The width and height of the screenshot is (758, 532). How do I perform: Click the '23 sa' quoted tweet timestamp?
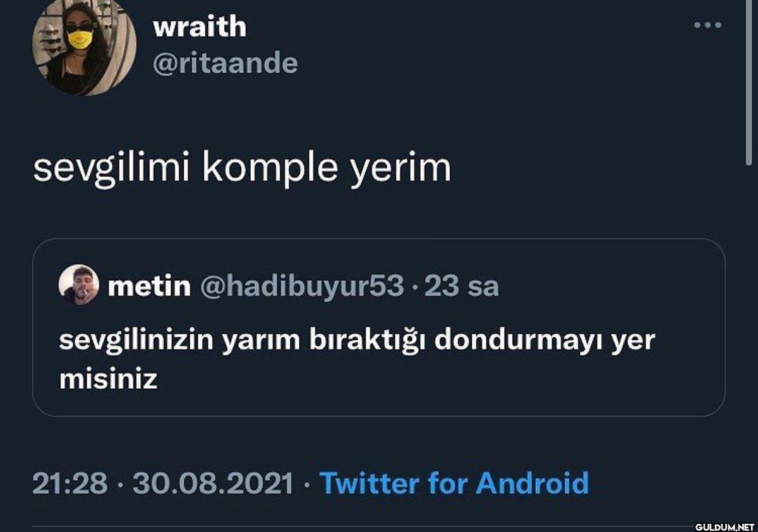pyautogui.click(x=462, y=287)
